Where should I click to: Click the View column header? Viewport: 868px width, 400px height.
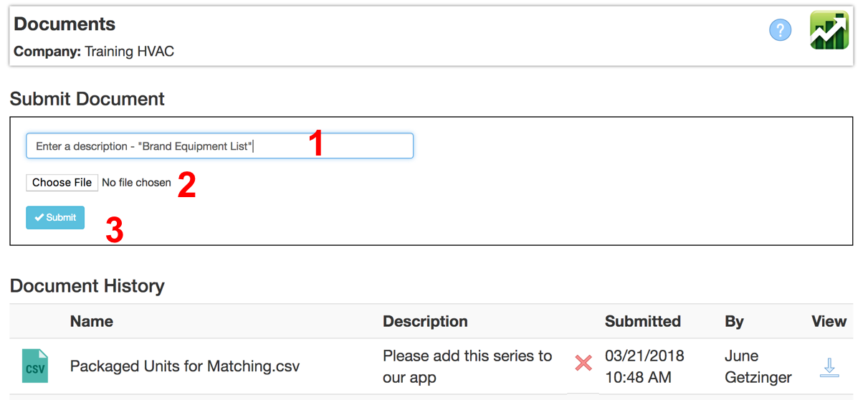coord(829,321)
